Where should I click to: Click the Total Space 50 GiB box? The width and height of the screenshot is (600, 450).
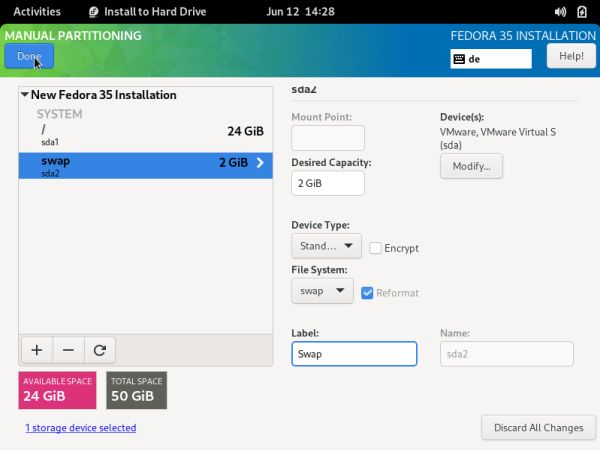pyautogui.click(x=137, y=390)
